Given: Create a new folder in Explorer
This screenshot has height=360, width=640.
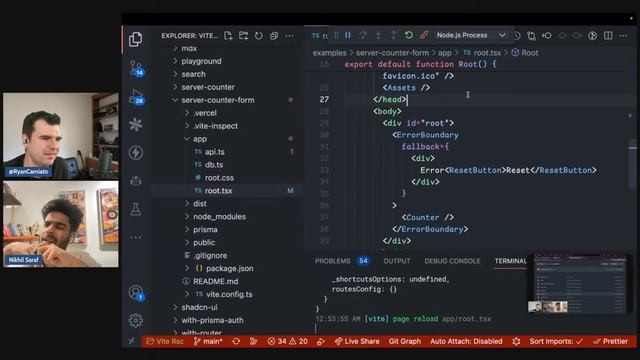Looking at the screenshot, I should (x=244, y=36).
